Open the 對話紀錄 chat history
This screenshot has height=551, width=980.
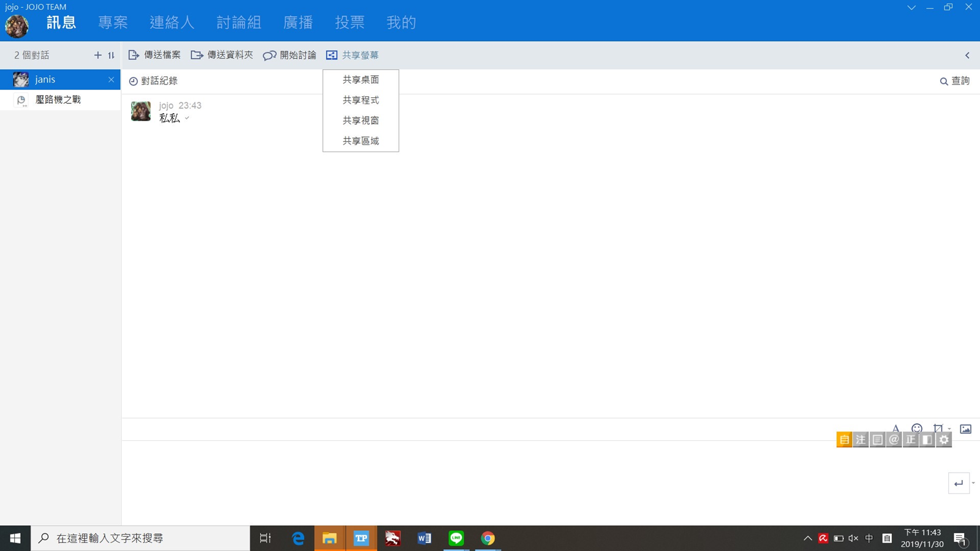tap(153, 81)
